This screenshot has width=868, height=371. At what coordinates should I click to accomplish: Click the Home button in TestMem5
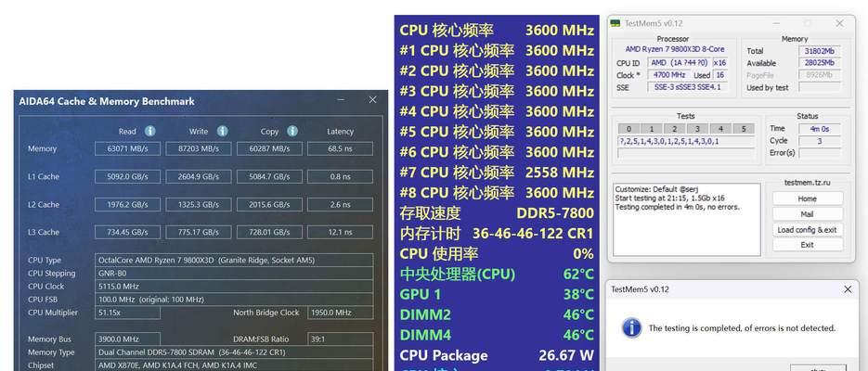coord(808,198)
